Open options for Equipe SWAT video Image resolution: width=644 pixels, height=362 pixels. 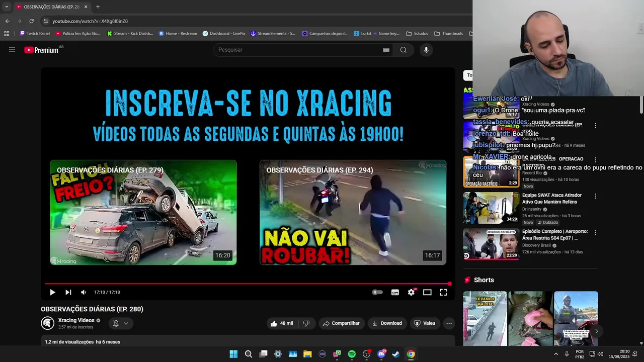click(595, 196)
